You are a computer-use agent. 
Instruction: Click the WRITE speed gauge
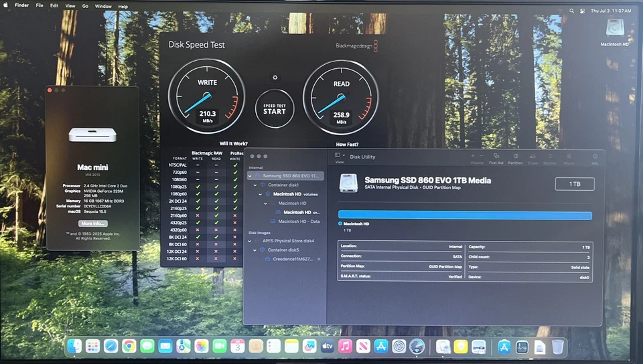click(207, 96)
